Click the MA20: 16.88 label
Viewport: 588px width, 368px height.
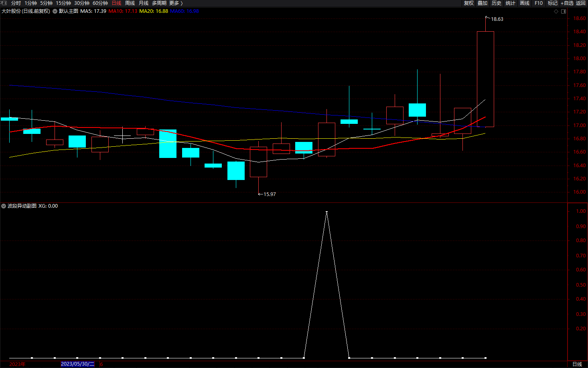coord(154,11)
